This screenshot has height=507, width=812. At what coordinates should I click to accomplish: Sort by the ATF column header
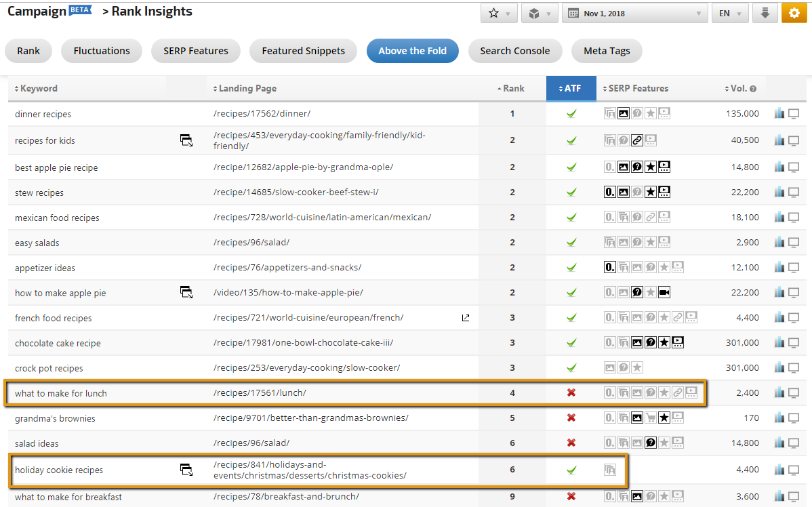pyautogui.click(x=571, y=89)
